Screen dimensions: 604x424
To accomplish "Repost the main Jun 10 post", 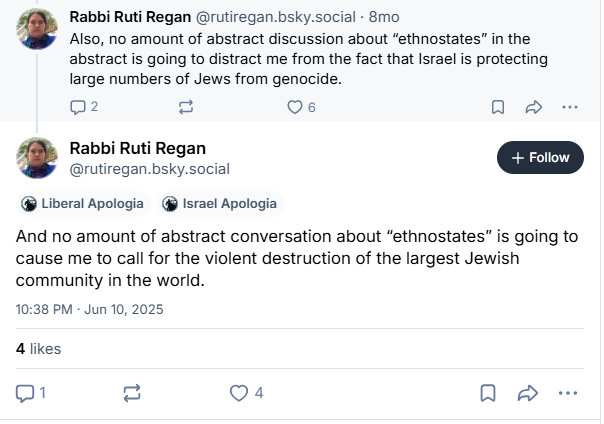I will click(132, 393).
